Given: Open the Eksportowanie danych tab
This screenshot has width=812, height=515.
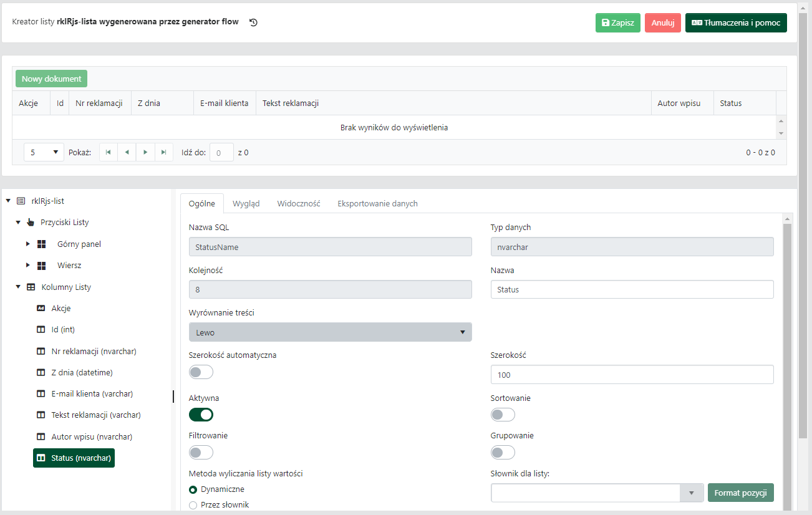Looking at the screenshot, I should [377, 203].
